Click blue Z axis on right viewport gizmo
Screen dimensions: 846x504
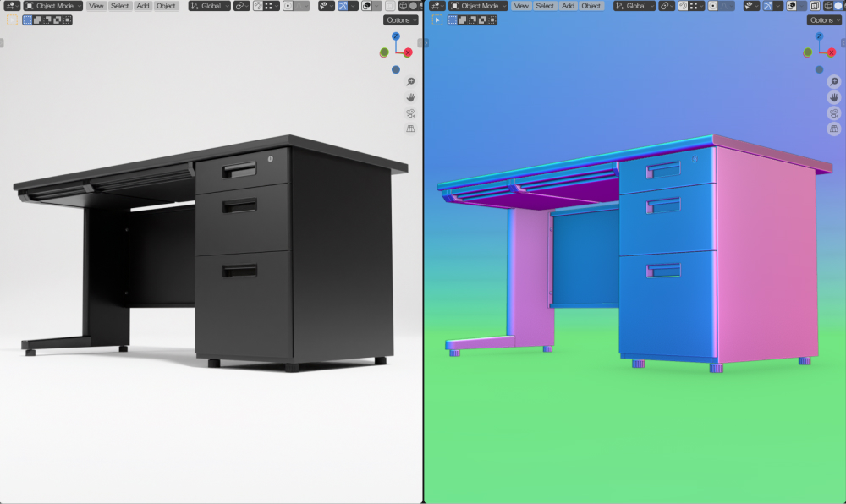(819, 36)
